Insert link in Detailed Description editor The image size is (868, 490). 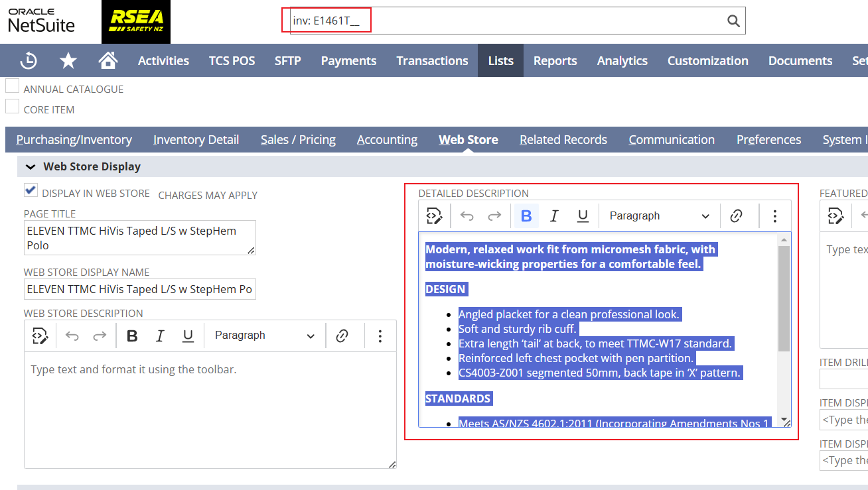click(x=736, y=215)
